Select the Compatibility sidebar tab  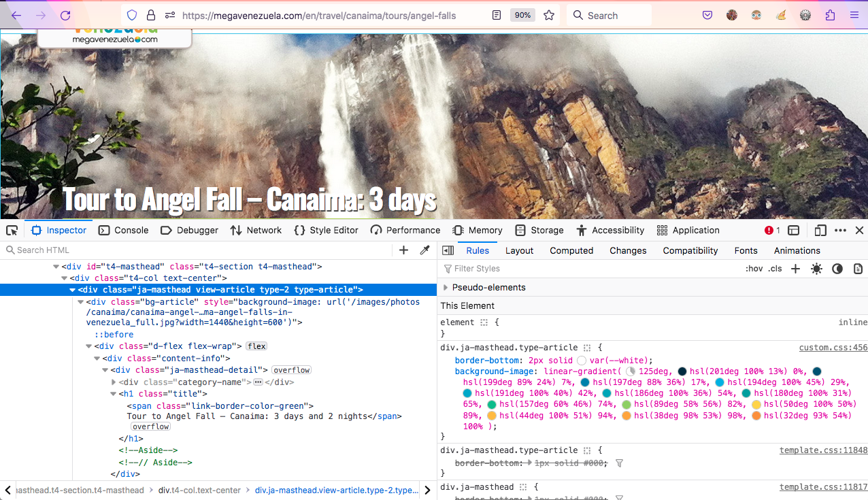click(x=690, y=250)
